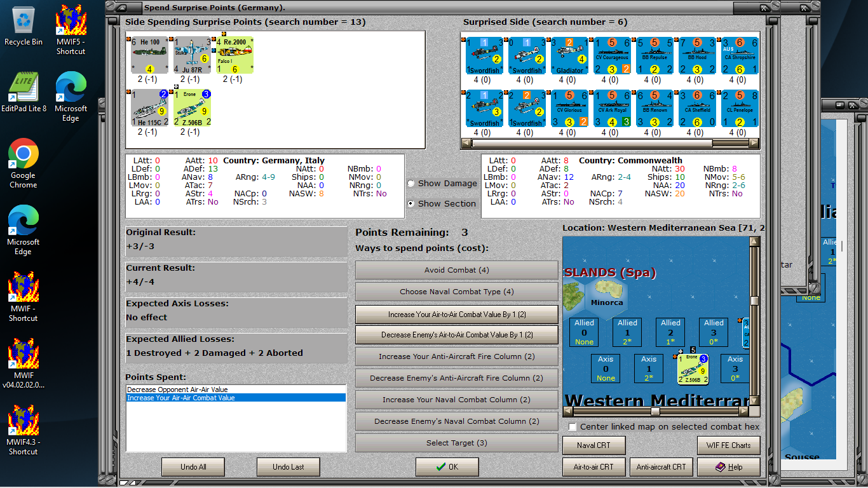868x488 pixels.
Task: Click Increase Your Air-to-Air Combat Value By 1
Action: (456, 315)
